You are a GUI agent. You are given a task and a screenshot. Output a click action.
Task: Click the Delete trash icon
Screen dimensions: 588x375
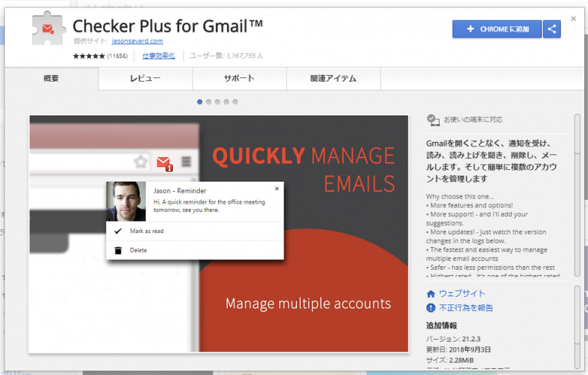tap(118, 251)
